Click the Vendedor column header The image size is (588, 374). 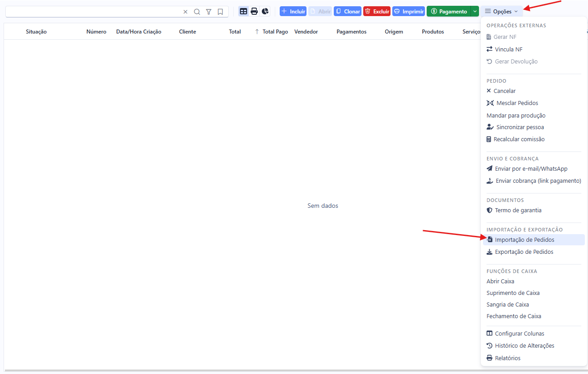click(306, 32)
